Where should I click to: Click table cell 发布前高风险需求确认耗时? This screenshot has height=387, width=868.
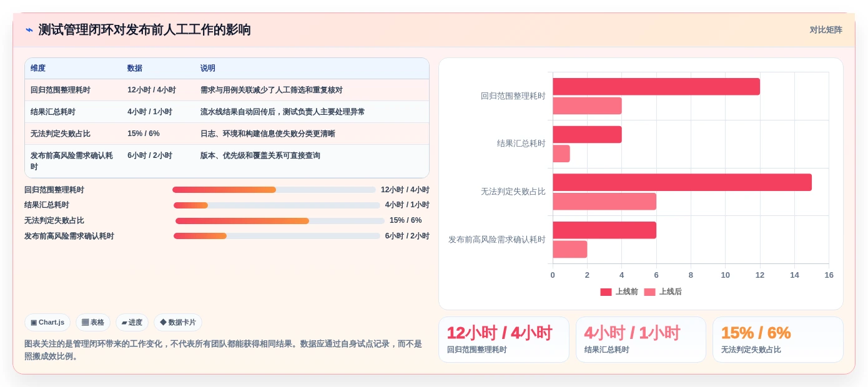72,161
